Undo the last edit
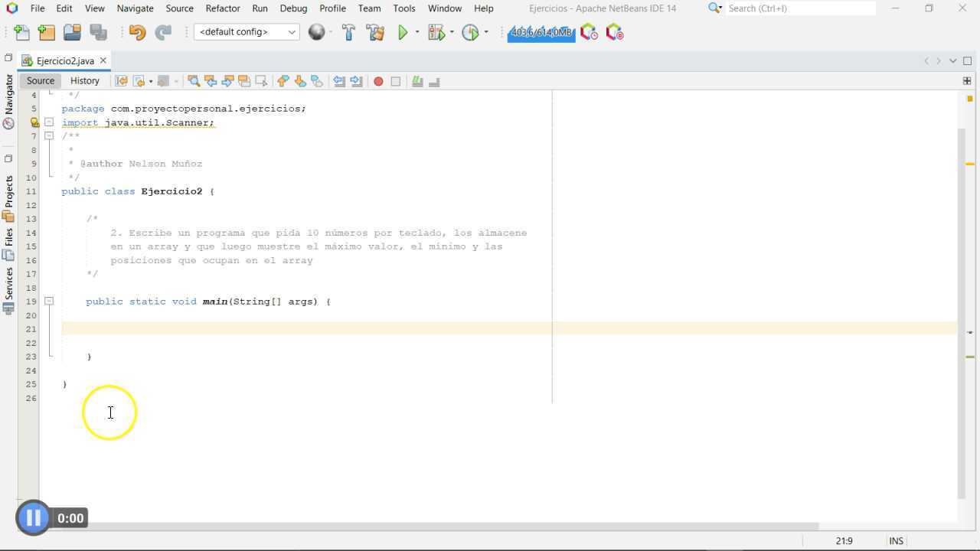 pos(137,32)
